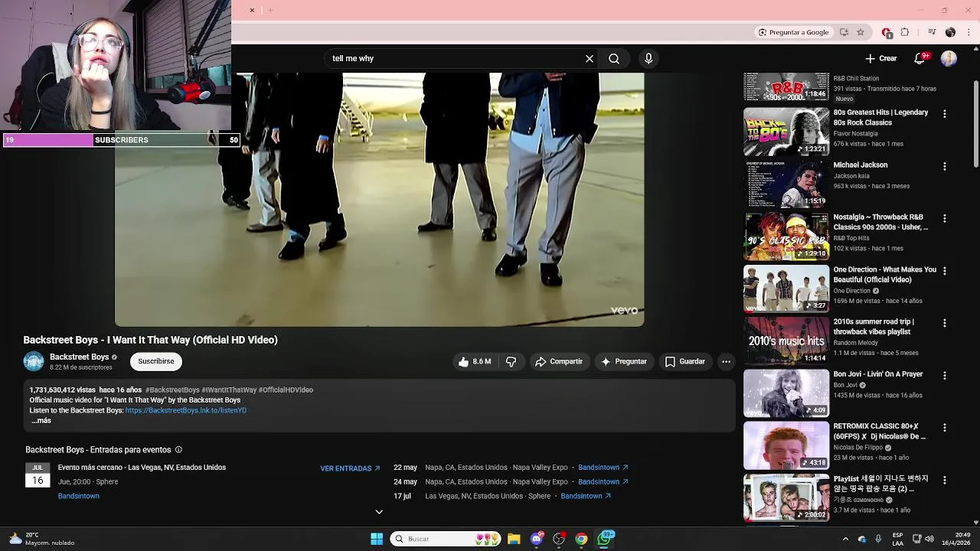The width and height of the screenshot is (980, 551).
Task: Bookmark page with star icon
Action: coord(861,32)
